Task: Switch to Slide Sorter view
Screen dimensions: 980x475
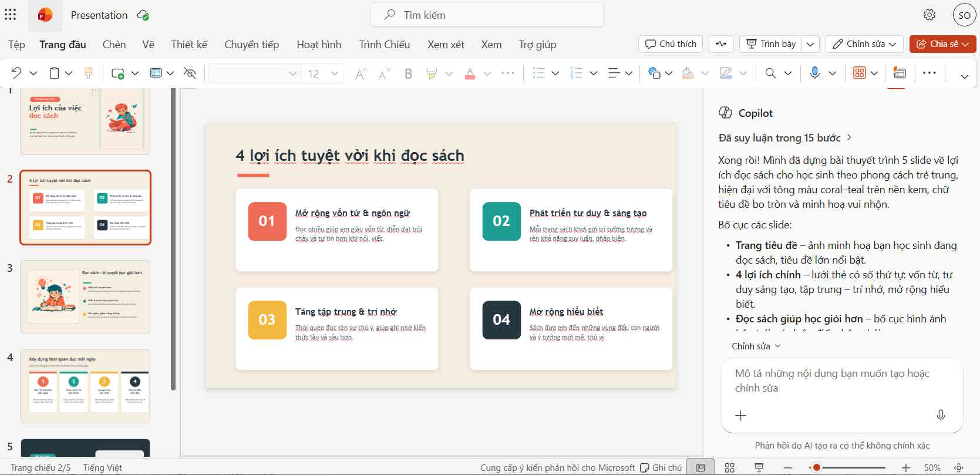Action: [730, 467]
